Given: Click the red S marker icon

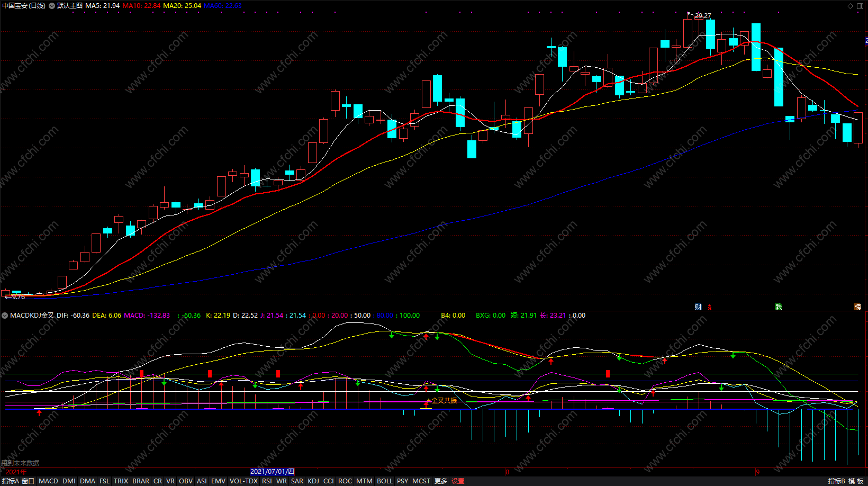Looking at the screenshot, I should [x=709, y=308].
